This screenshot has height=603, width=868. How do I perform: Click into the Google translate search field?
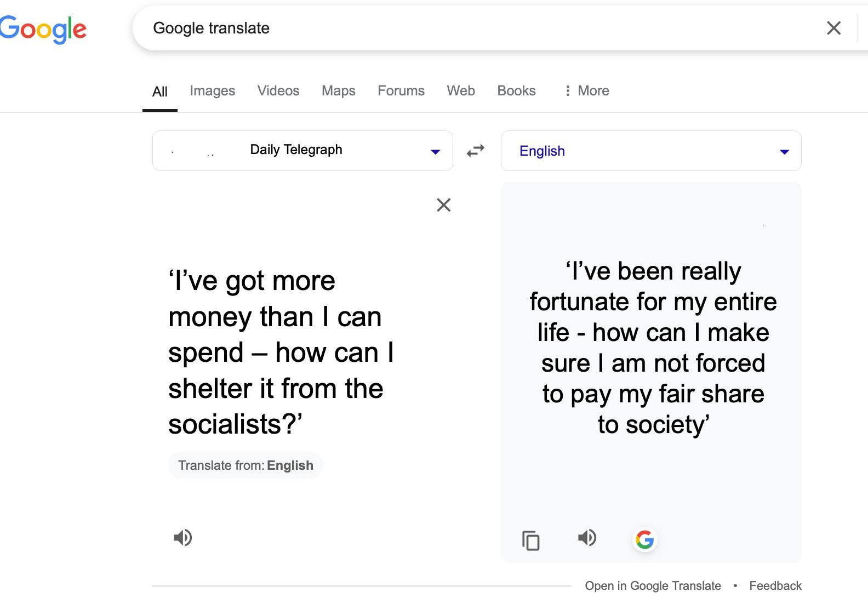(x=482, y=28)
